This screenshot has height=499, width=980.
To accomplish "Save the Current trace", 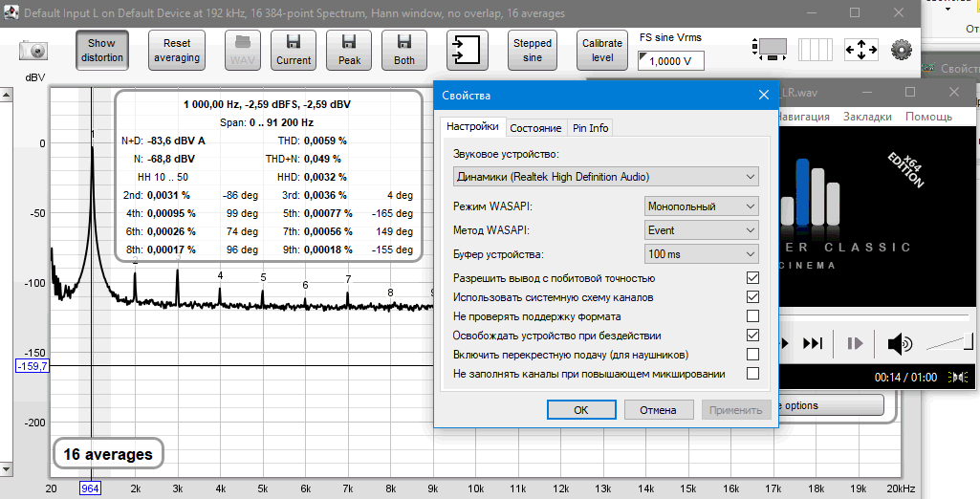I will tap(293, 50).
